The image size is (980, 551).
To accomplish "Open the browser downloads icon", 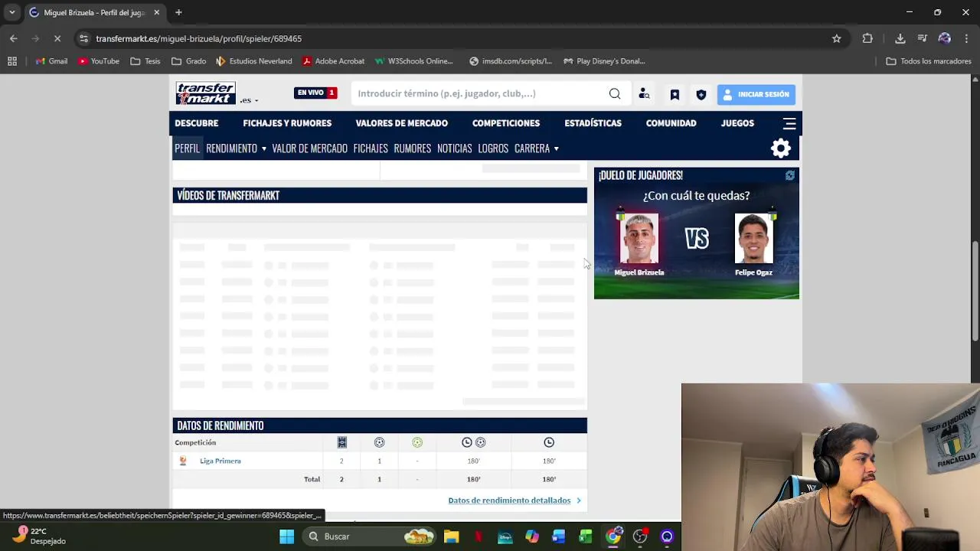I will click(x=900, y=38).
